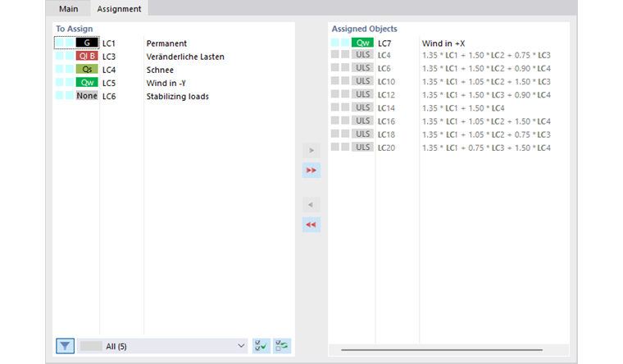Click the ULS badge for LC4 combination
The image size is (623, 364).
pyautogui.click(x=362, y=55)
